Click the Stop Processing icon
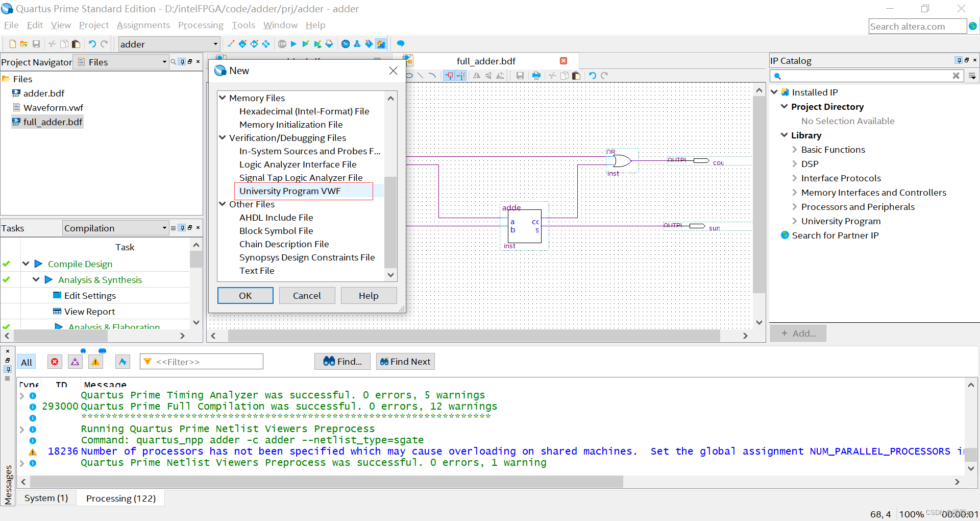Screen dimensions: 980x521 tap(282, 44)
